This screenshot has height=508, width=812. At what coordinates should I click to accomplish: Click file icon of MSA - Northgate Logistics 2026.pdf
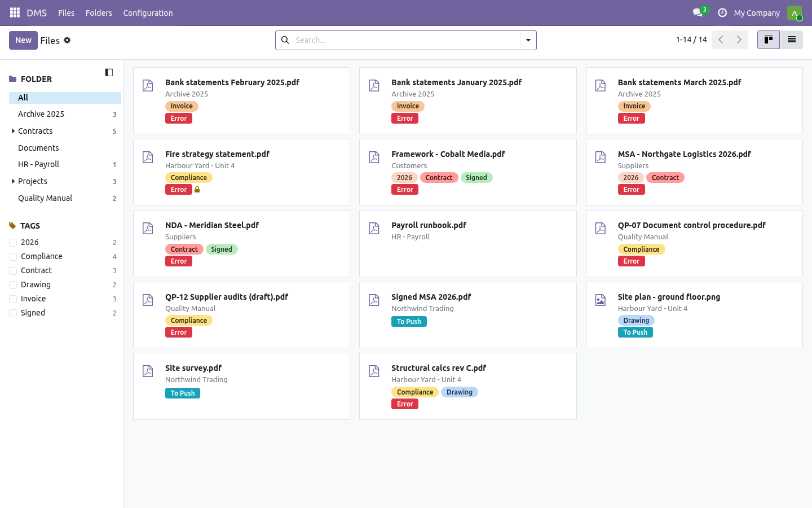601,157
